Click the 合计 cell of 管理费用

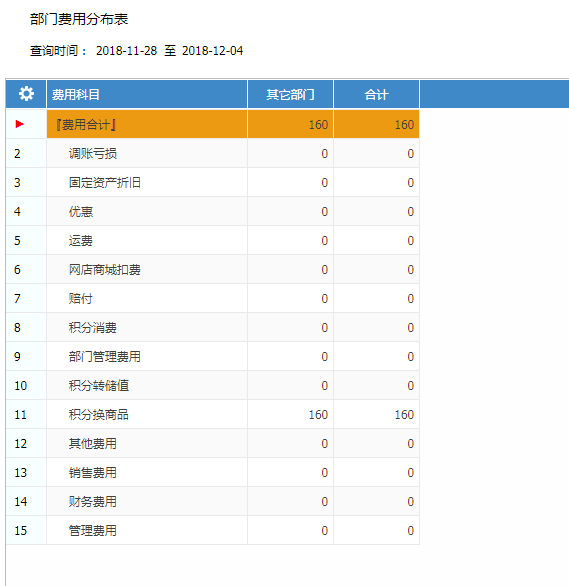pyautogui.click(x=376, y=530)
